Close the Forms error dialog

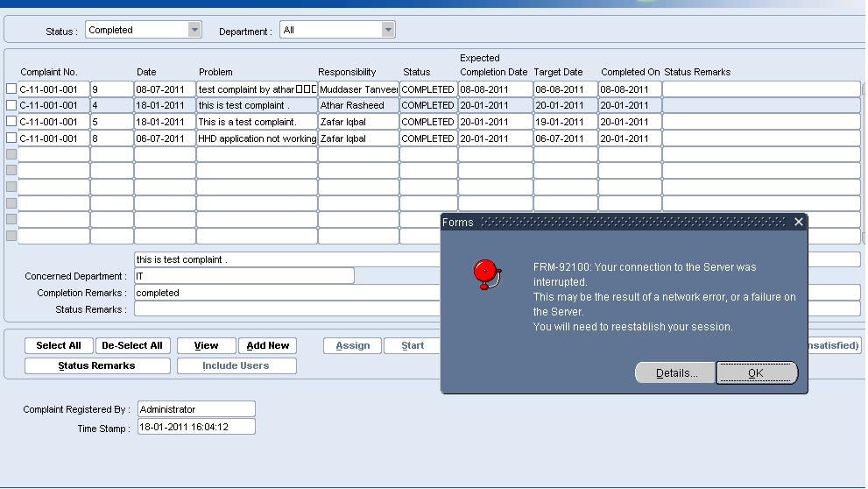click(798, 222)
